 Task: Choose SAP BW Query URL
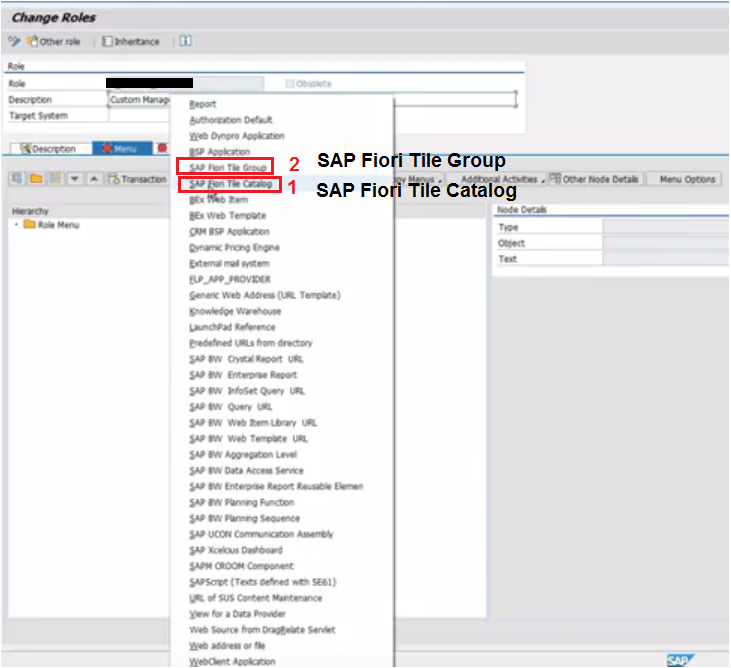[x=231, y=406]
